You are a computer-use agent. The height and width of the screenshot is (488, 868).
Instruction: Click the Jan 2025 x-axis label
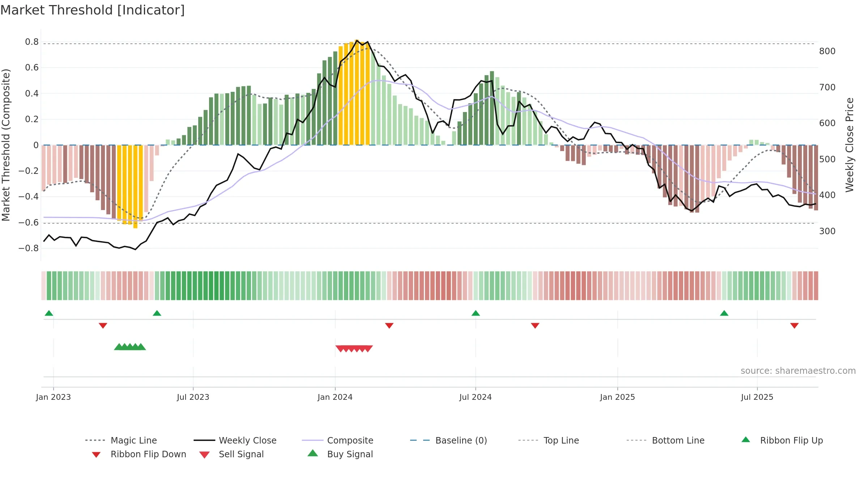tap(617, 397)
